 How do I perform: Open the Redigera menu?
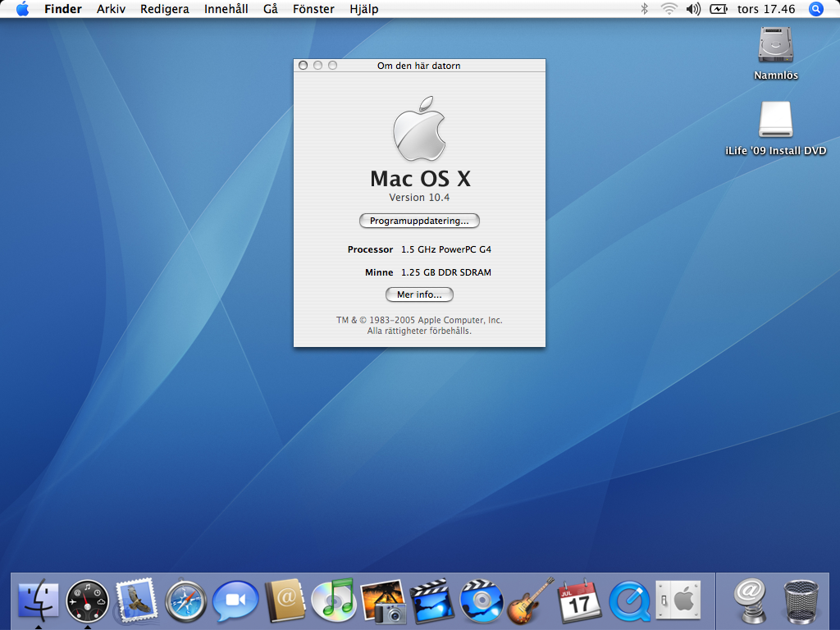[164, 9]
